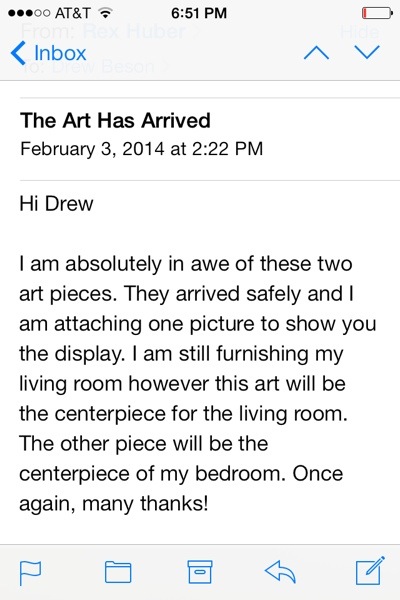Tap the blue back chevron beside Inbox
Screen dimensions: 400x600
click(18, 53)
